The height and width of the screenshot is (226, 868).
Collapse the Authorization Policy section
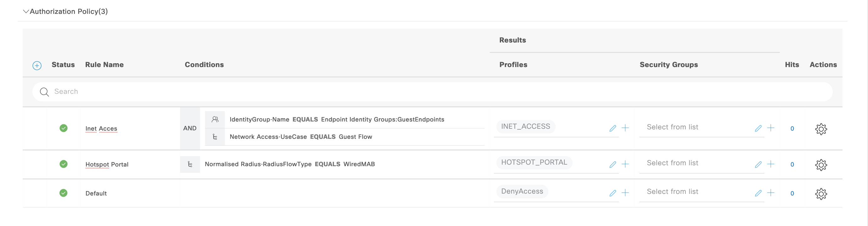click(26, 11)
